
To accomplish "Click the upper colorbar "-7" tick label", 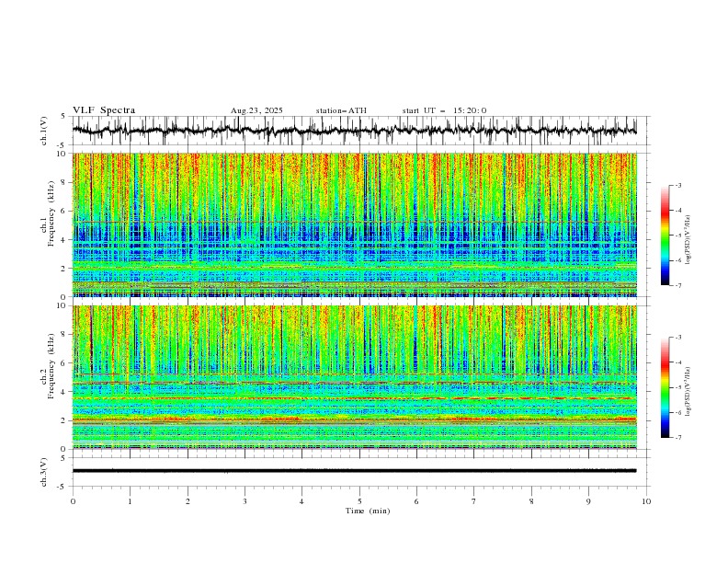I will [678, 286].
